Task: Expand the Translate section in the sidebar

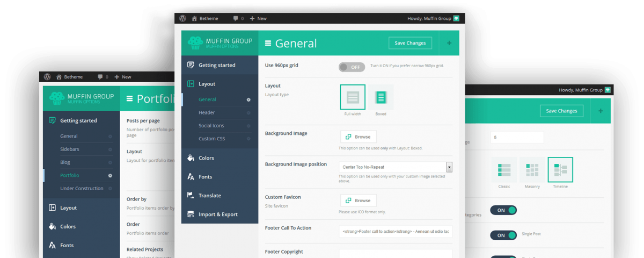Action: point(210,196)
